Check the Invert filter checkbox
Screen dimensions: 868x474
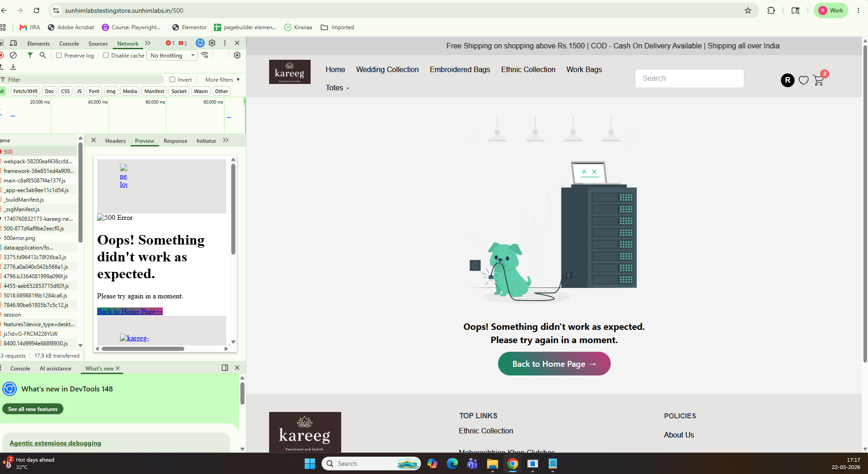tap(172, 79)
